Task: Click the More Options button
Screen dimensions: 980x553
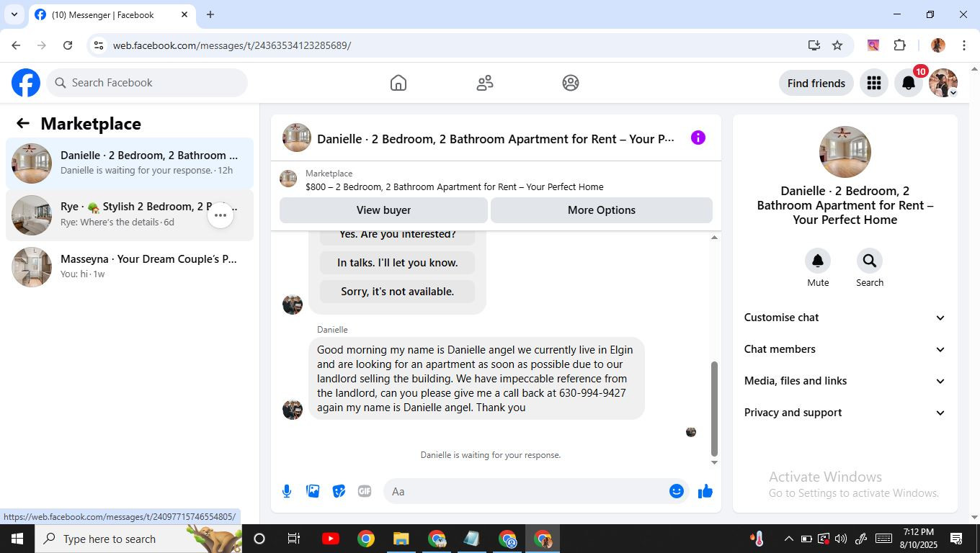Action: click(x=602, y=210)
